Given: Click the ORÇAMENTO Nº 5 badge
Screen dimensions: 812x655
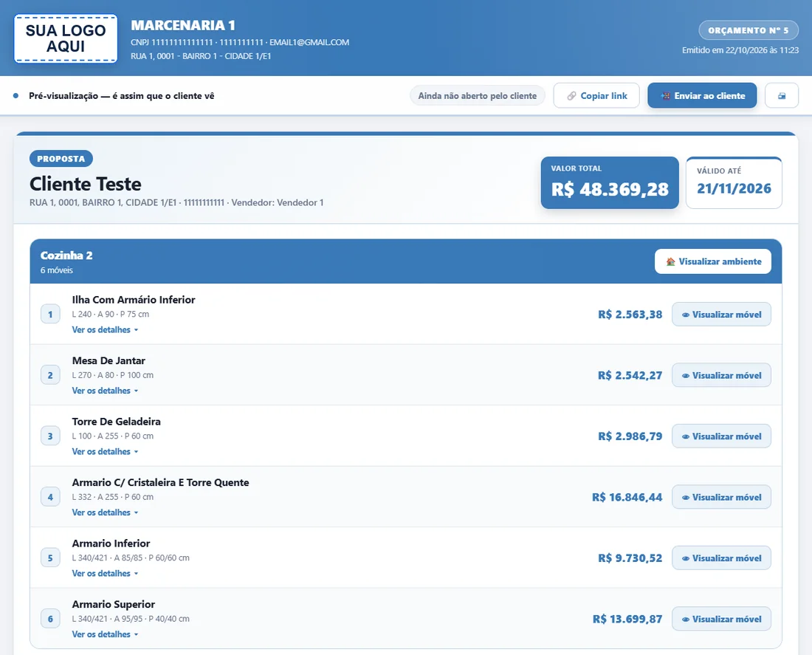Looking at the screenshot, I should pyautogui.click(x=749, y=30).
